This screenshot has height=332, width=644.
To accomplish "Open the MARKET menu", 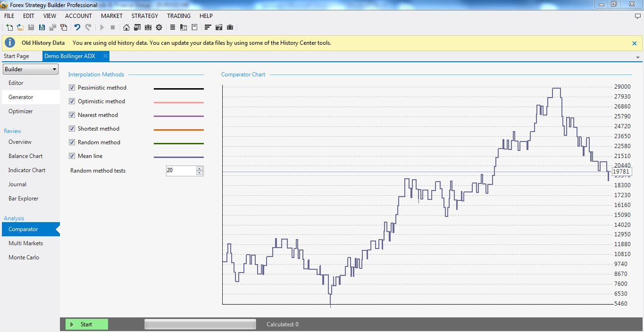I will click(x=112, y=16).
